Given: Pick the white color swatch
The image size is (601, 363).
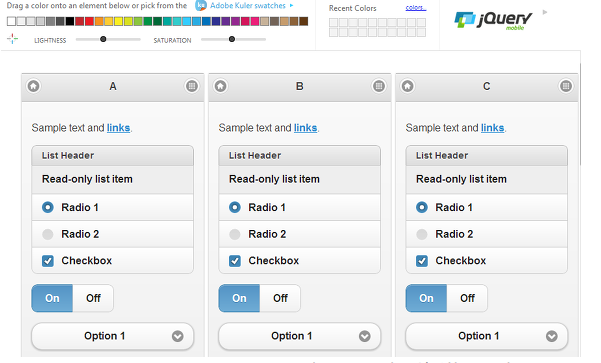Looking at the screenshot, I should click(x=11, y=21).
